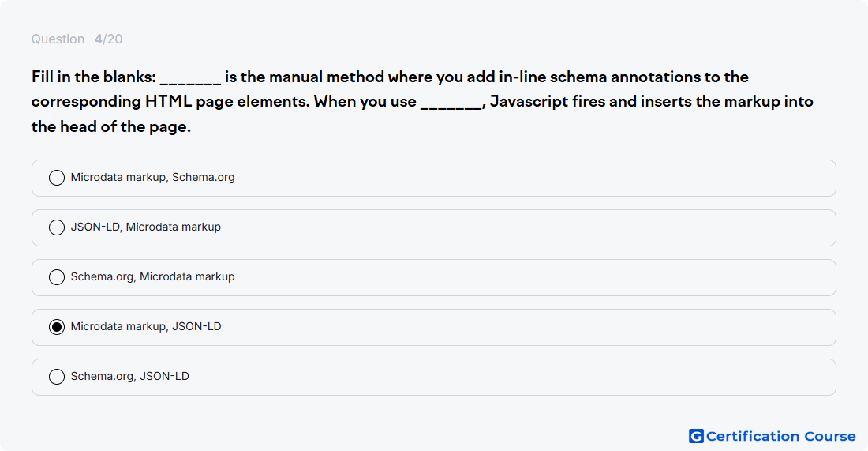This screenshot has width=868, height=451.
Task: Choose the 'JSON-LD, Microdata markup' radio button
Action: (x=57, y=227)
